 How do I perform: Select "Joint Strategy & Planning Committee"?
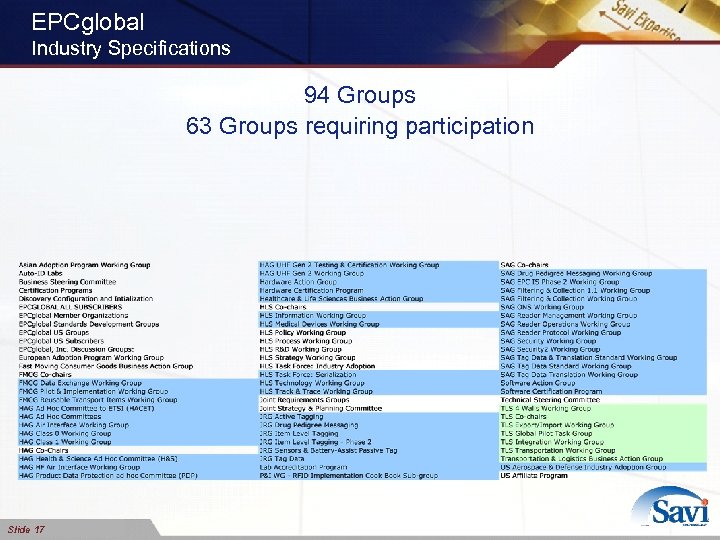321,408
